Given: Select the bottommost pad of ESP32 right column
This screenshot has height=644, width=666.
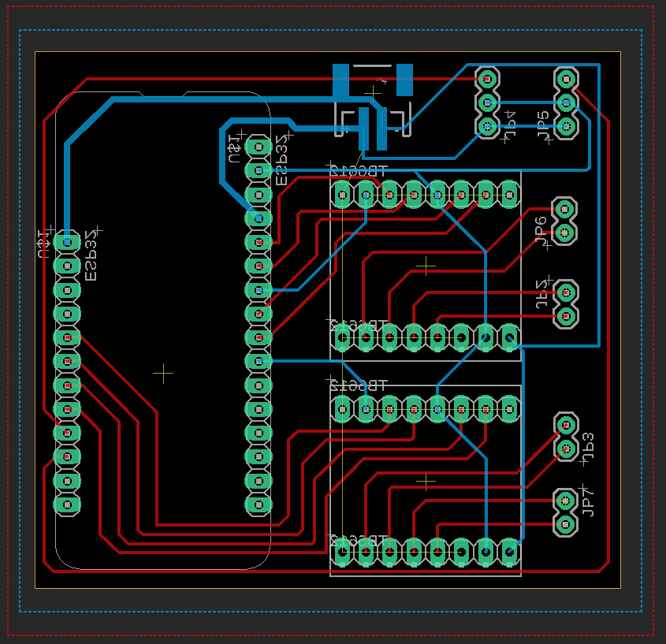Looking at the screenshot, I should (x=258, y=504).
